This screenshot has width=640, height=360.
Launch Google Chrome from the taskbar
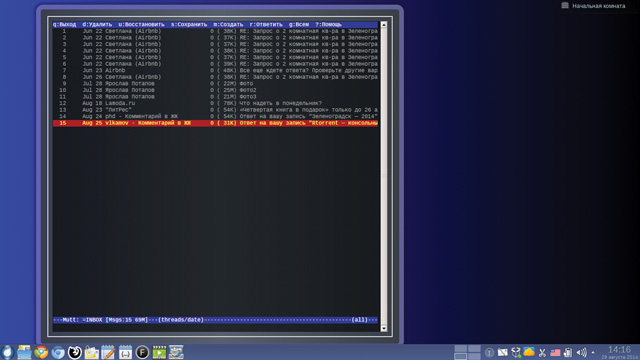[41, 352]
